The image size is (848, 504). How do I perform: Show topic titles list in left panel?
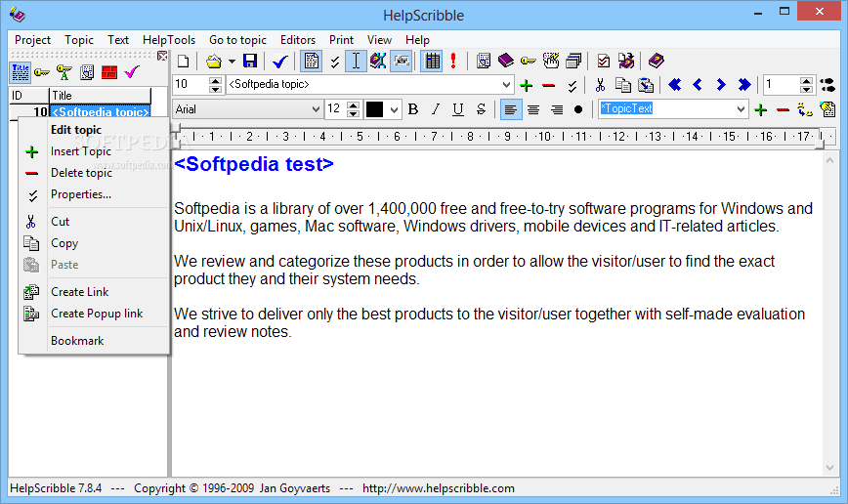[20, 72]
